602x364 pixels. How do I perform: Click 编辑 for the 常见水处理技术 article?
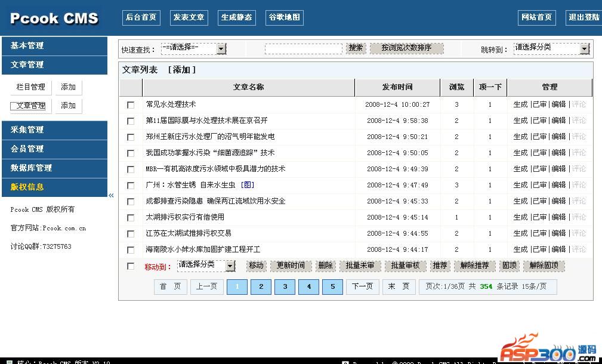tap(558, 104)
